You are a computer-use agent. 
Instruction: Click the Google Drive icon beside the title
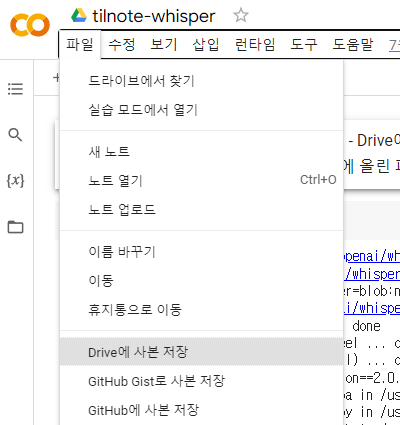pyautogui.click(x=79, y=15)
